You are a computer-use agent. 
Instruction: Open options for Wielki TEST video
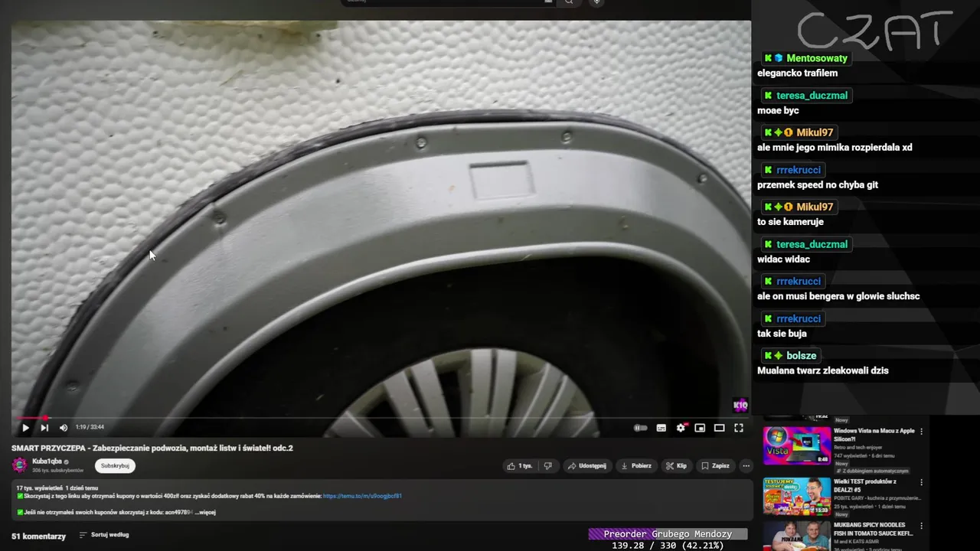point(921,483)
